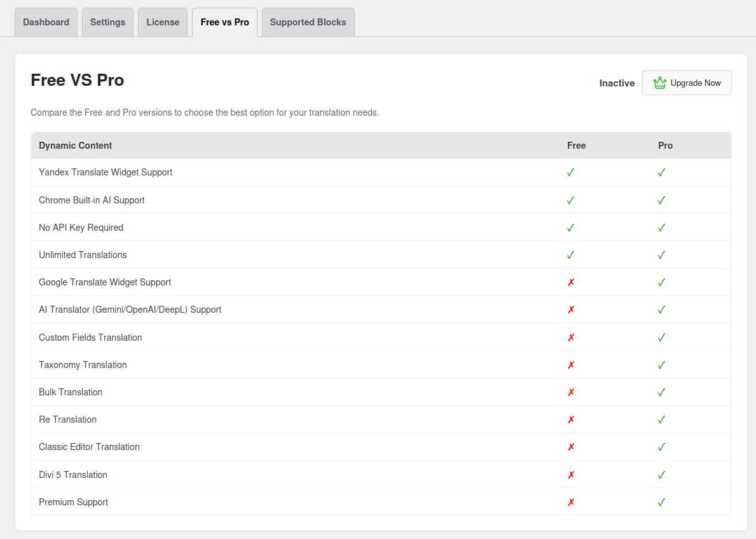Click the red cross for Re Translation
The height and width of the screenshot is (539, 756).
tap(572, 420)
